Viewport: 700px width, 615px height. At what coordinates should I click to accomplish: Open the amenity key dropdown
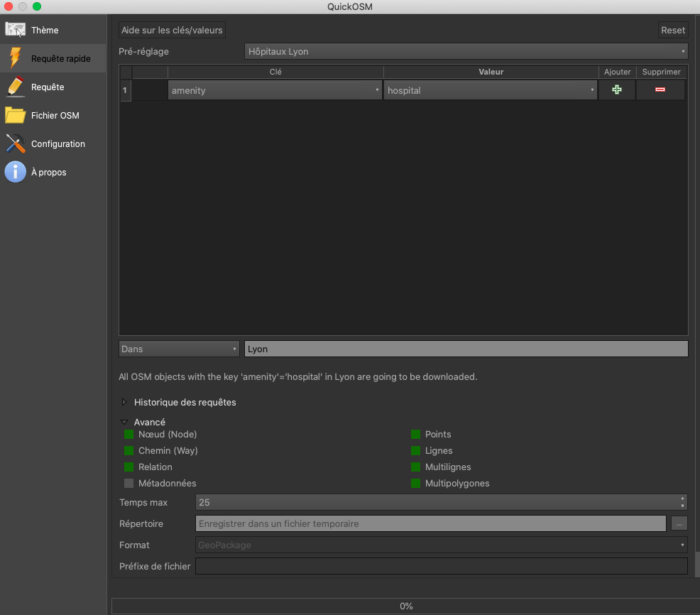point(275,90)
